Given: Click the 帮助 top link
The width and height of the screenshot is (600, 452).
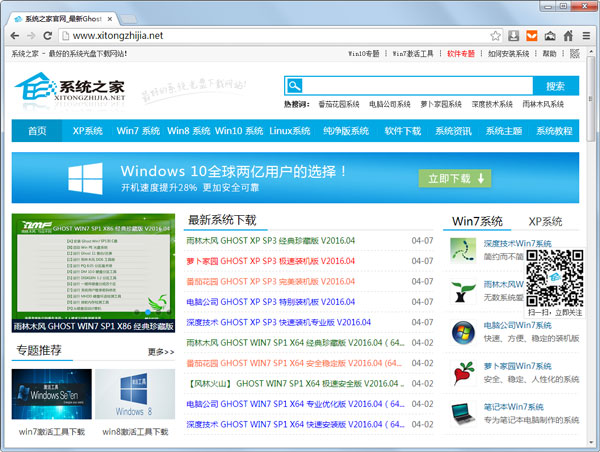Looking at the screenshot, I should click(x=549, y=54).
